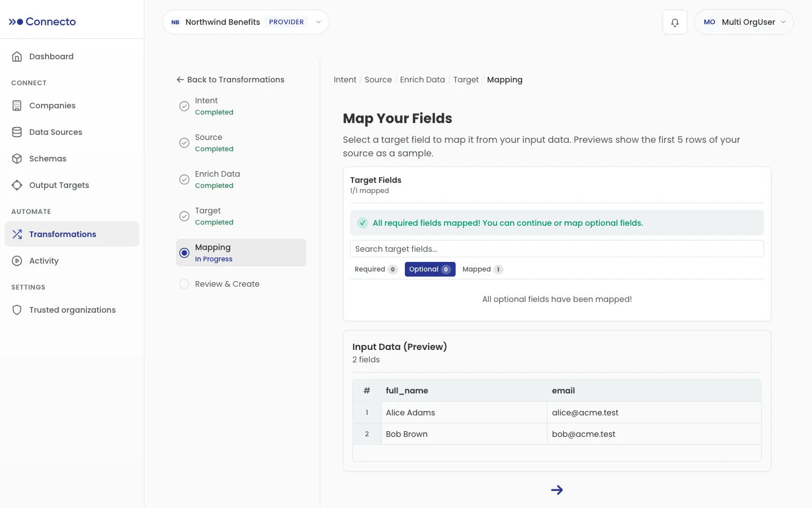The height and width of the screenshot is (508, 812).
Task: Click the Intent breadcrumb
Action: (345, 80)
